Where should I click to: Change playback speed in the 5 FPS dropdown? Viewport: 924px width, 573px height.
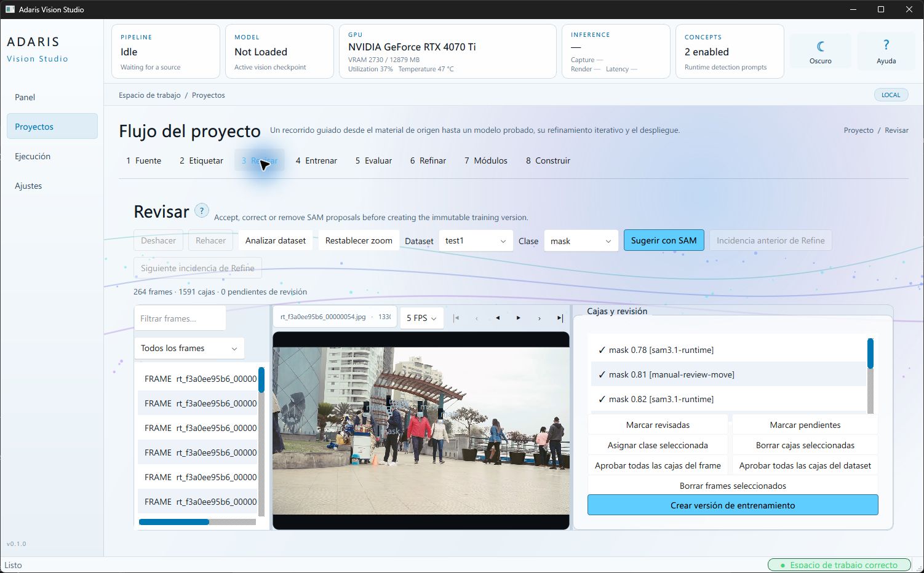click(x=421, y=318)
